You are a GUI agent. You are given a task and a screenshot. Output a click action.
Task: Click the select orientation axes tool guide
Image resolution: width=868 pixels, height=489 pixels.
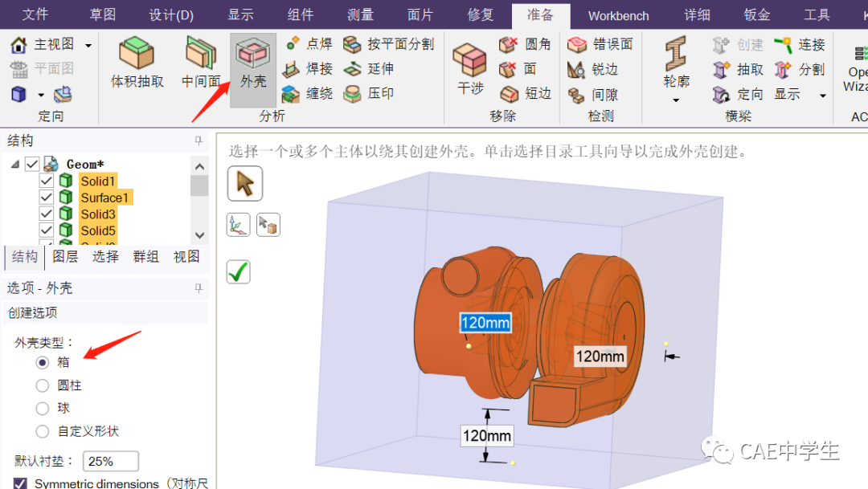[239, 225]
